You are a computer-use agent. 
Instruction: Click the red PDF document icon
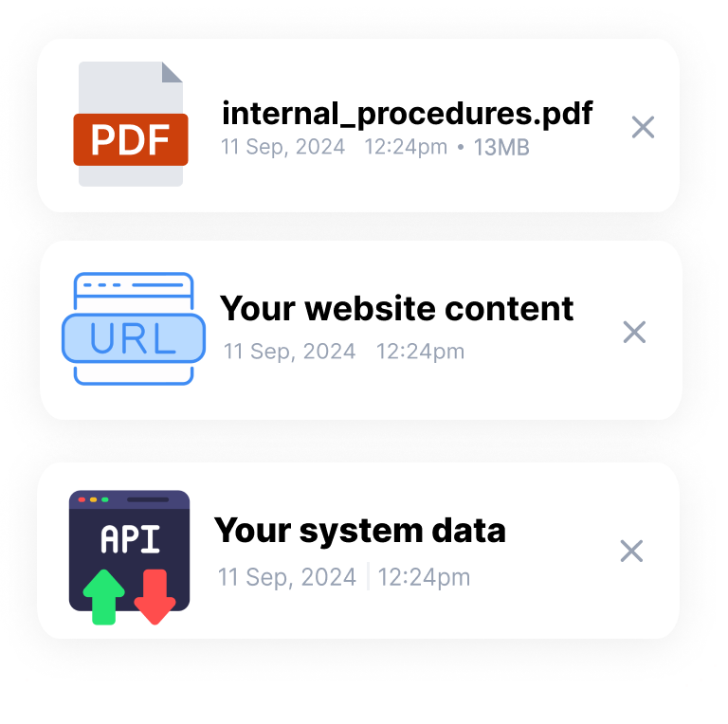click(x=131, y=124)
